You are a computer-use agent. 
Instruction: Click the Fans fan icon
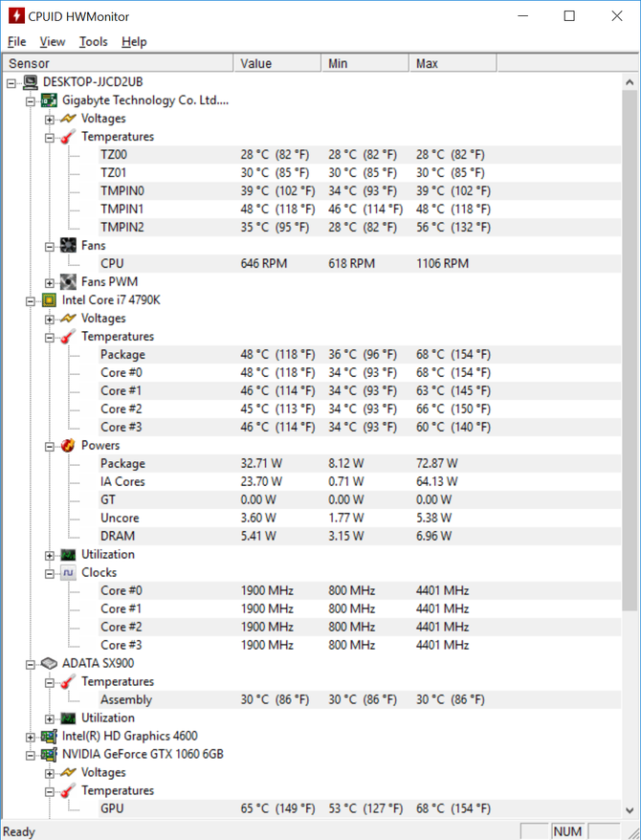click(68, 246)
